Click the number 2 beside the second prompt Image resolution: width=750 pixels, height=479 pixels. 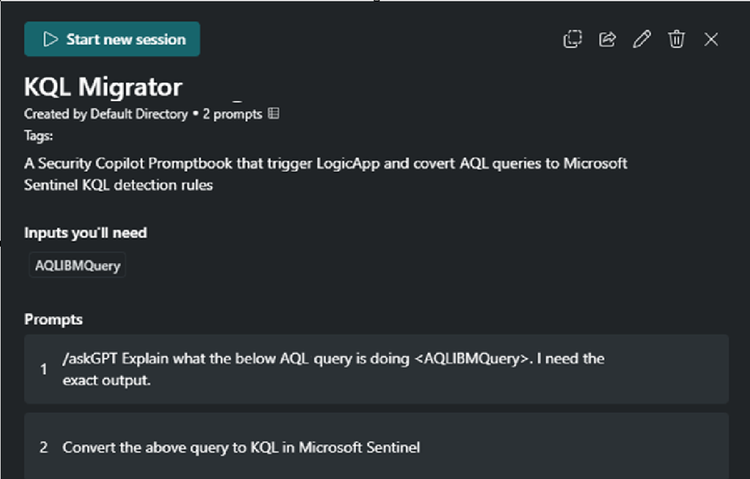click(x=44, y=447)
